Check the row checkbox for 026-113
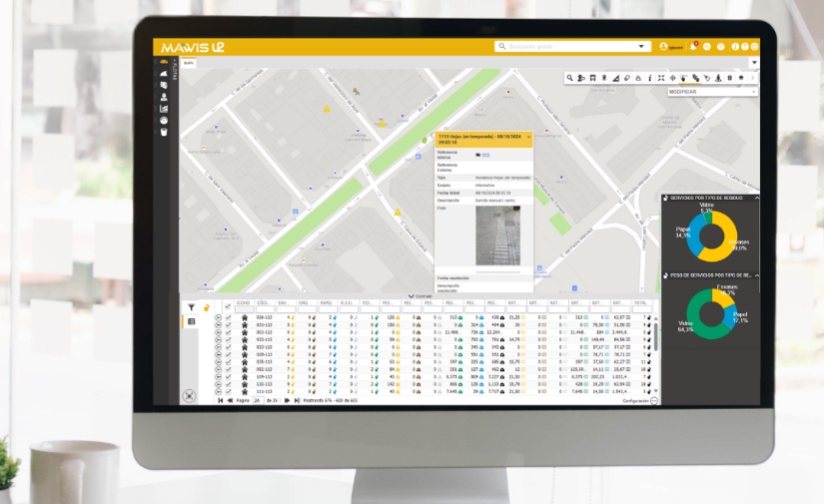The image size is (824, 504). click(x=229, y=317)
